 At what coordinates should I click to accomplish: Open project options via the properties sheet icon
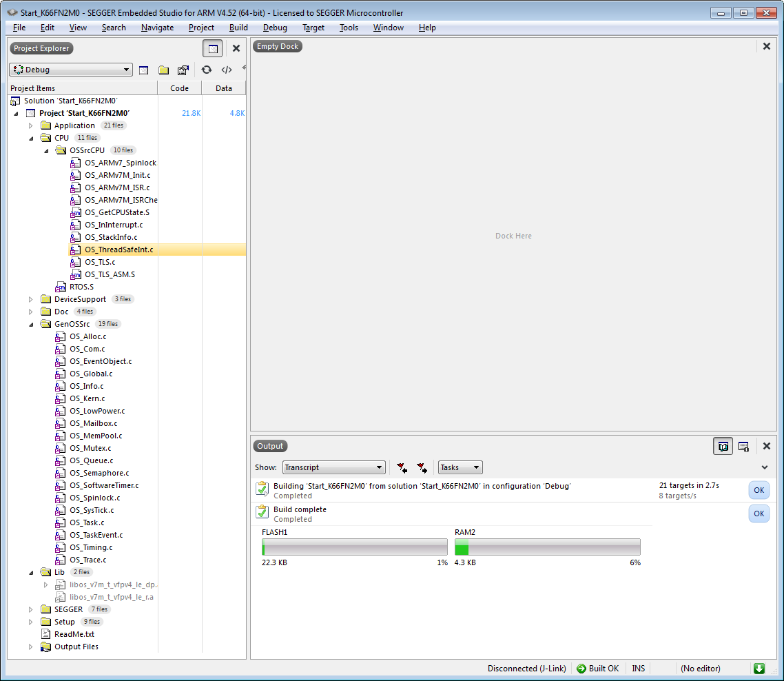click(183, 70)
